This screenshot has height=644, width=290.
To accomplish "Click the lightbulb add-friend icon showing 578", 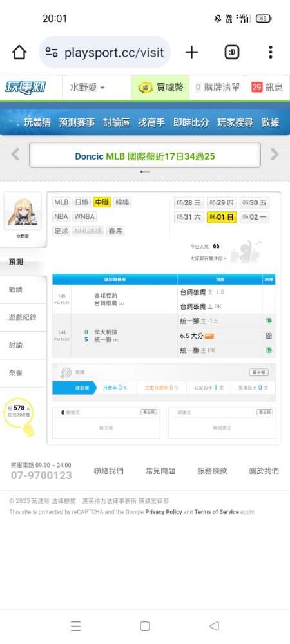I will [20, 415].
